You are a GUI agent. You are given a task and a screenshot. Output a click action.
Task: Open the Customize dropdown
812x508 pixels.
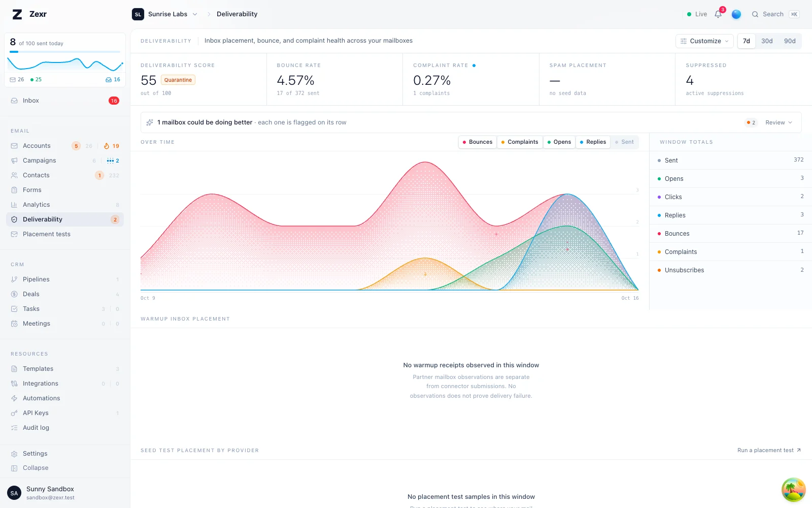tap(704, 41)
